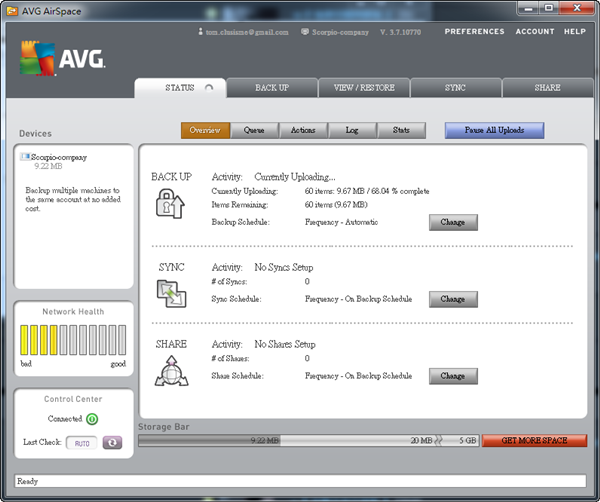Open the Actions sub-tab
The image size is (600, 502).
[x=303, y=130]
